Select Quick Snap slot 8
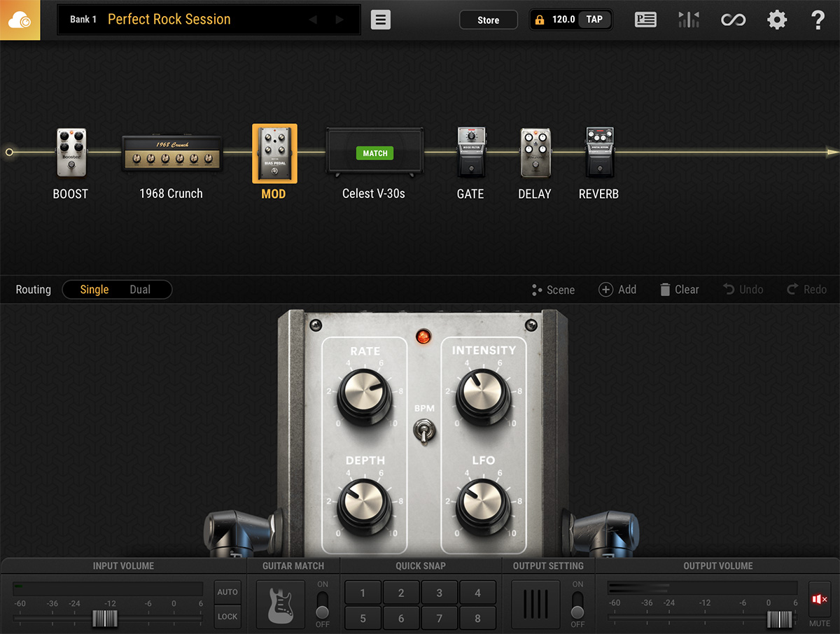This screenshot has width=840, height=634. tap(478, 618)
